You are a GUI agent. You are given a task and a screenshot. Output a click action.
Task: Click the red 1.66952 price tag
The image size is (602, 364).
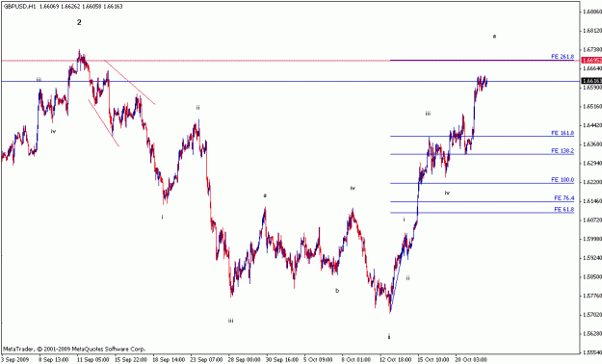[591, 61]
